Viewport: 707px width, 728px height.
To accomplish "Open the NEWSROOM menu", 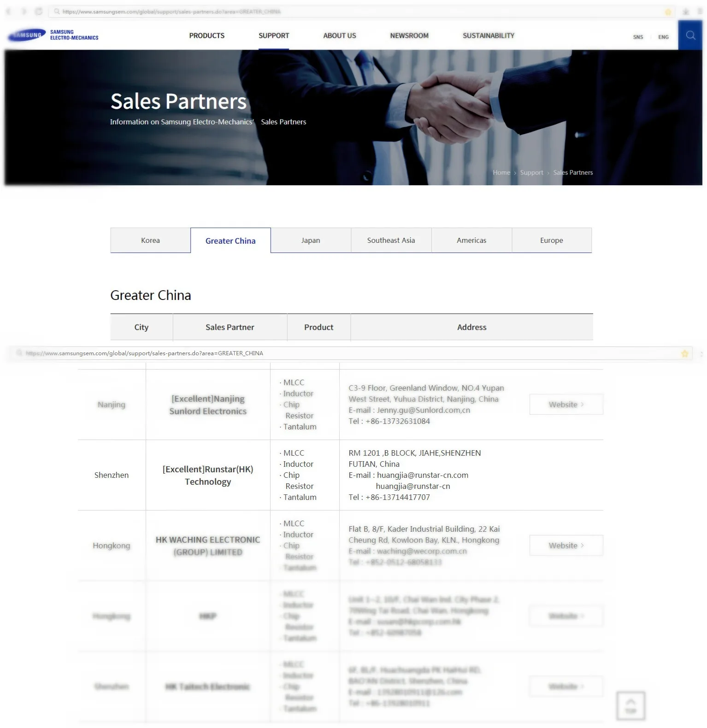I will coord(409,35).
